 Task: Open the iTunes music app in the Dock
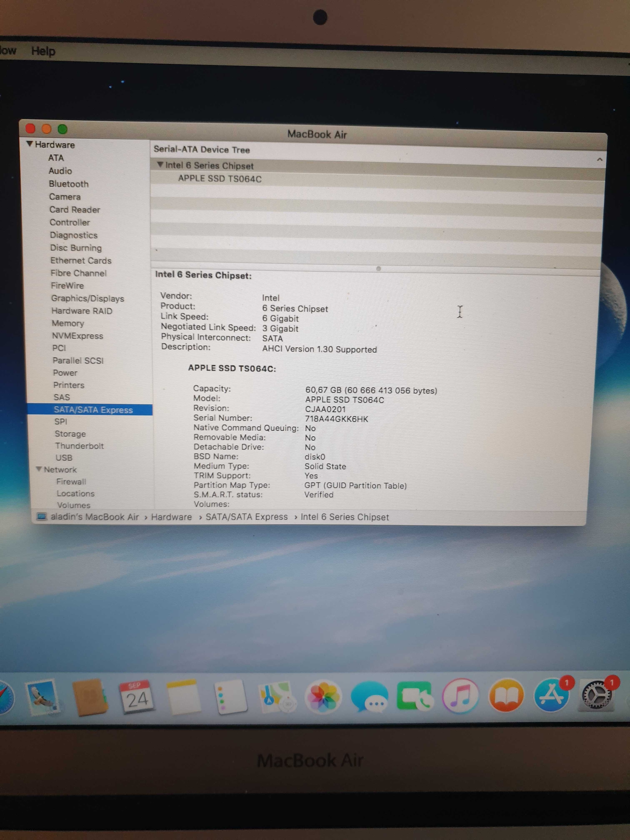(460, 696)
